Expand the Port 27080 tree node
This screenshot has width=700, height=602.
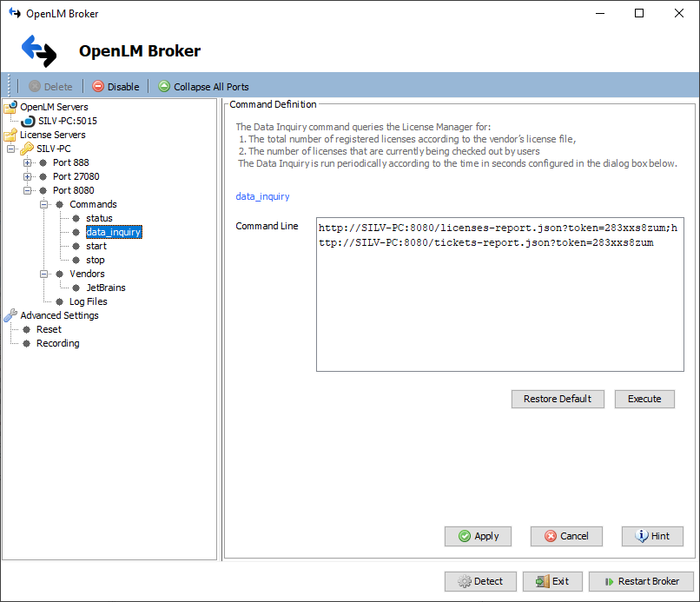tap(27, 175)
